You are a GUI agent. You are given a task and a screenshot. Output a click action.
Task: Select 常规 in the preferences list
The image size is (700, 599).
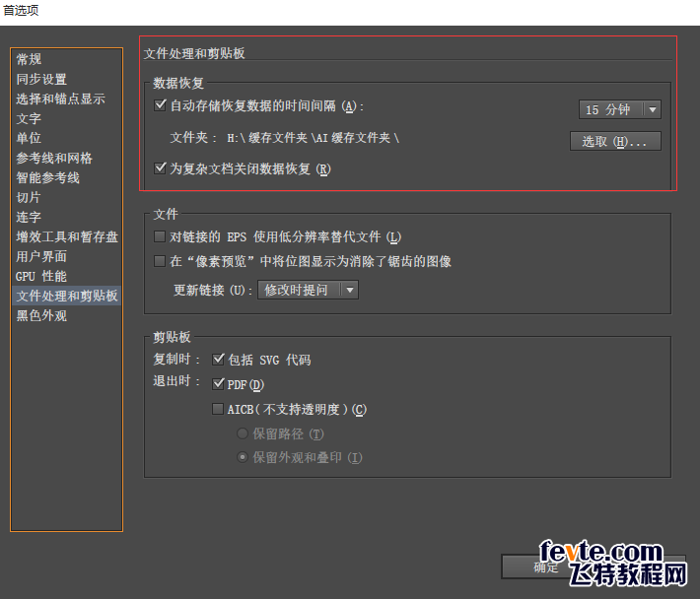(66, 59)
